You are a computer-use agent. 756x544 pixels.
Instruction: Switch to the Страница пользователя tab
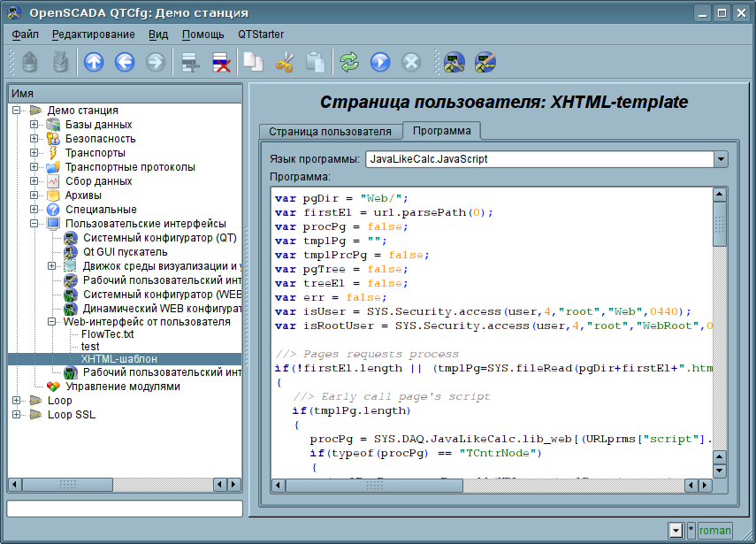pyautogui.click(x=330, y=132)
